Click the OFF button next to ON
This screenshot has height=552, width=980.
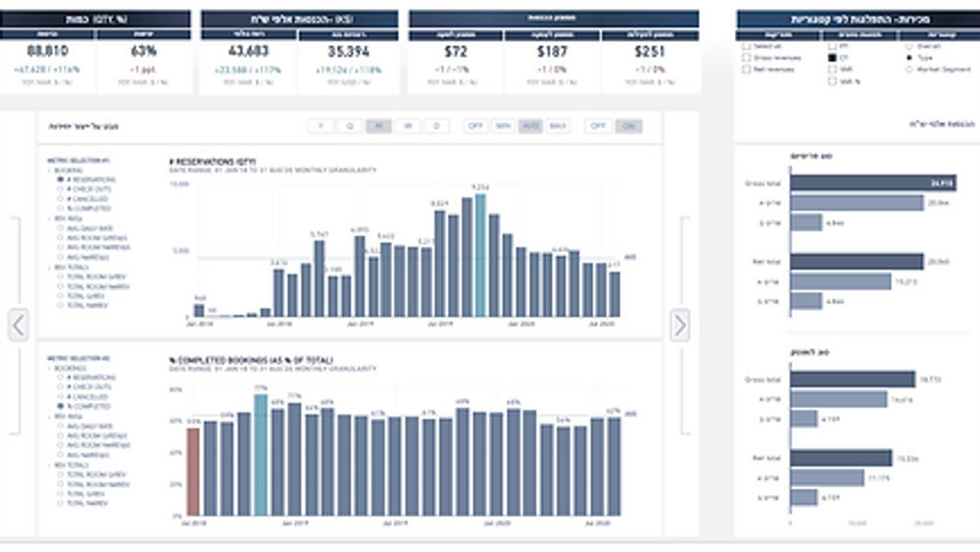point(598,126)
